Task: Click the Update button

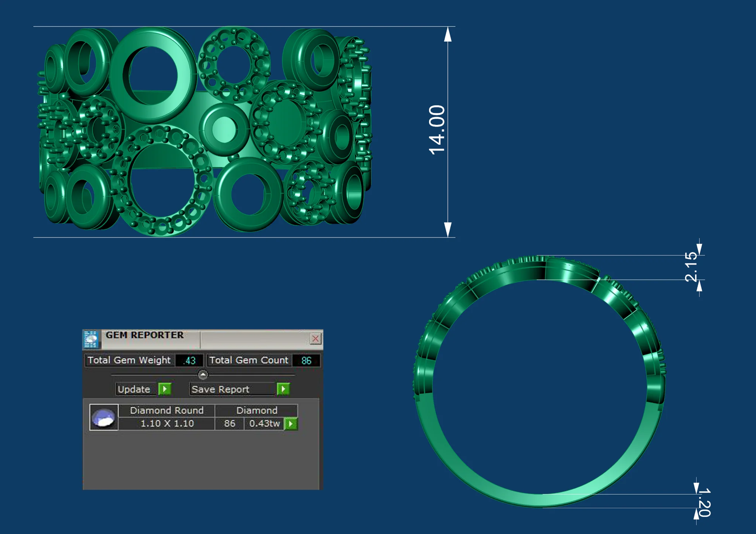Action: pyautogui.click(x=137, y=389)
